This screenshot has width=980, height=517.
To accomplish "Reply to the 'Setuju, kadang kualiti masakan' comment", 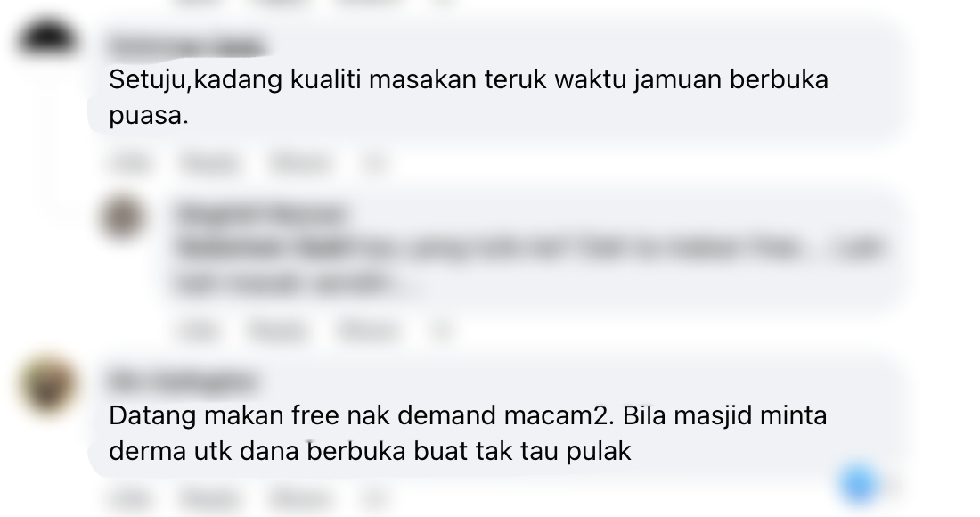I will (210, 163).
